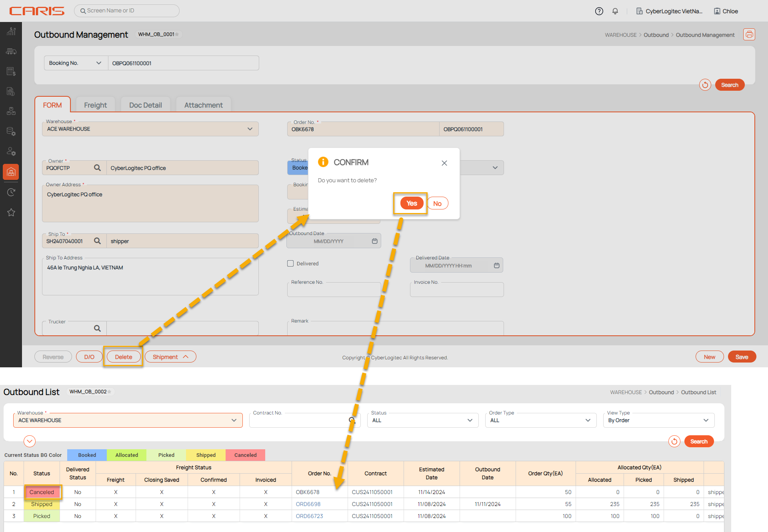Switch to the Attachment tab

pos(204,105)
